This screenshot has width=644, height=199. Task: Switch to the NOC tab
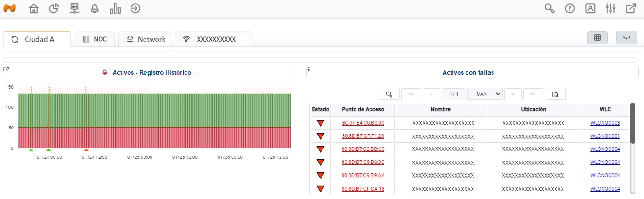pos(94,39)
